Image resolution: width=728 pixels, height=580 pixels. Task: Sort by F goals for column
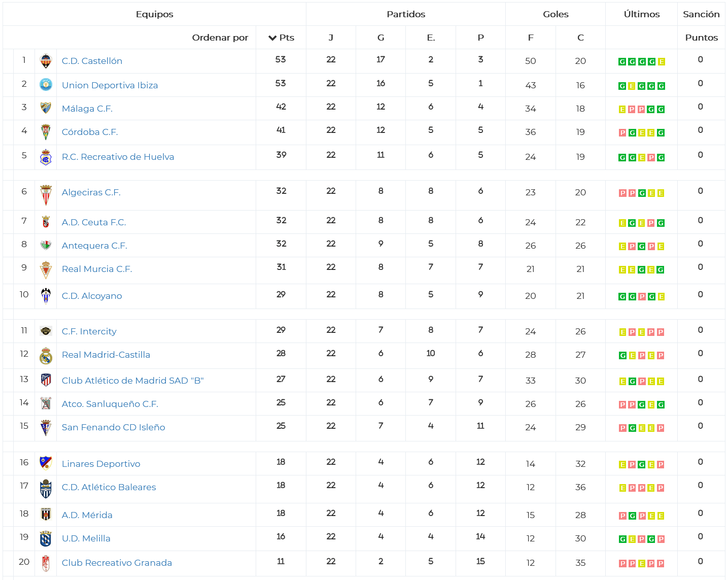click(531, 38)
